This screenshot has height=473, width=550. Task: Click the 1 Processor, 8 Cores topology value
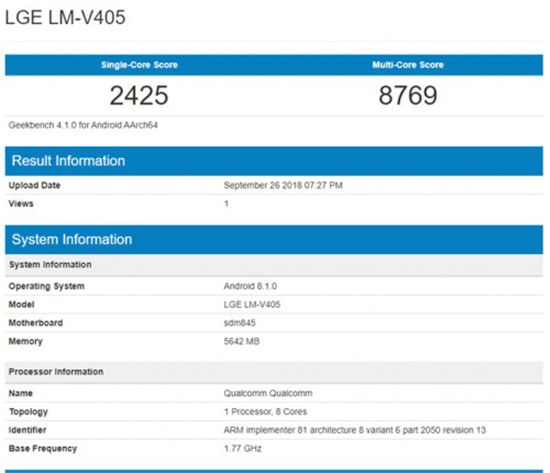(266, 412)
